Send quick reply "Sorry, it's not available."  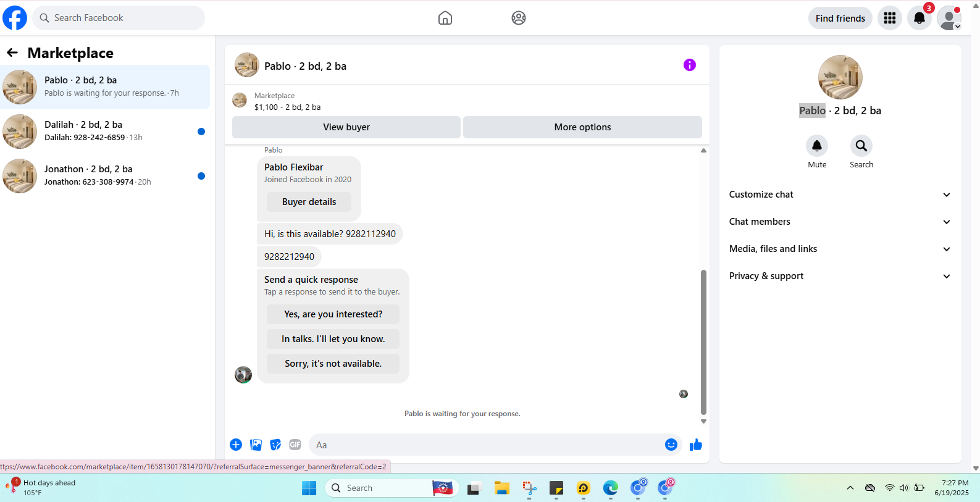(333, 364)
